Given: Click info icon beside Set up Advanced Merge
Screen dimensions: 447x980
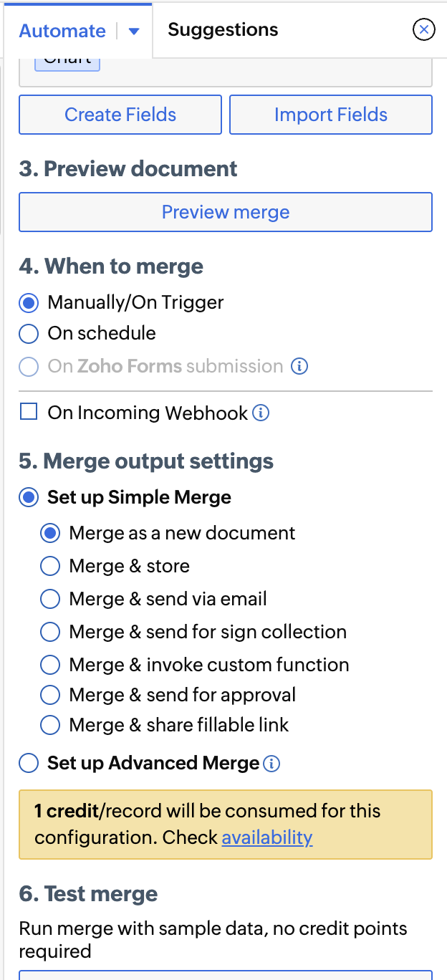Looking at the screenshot, I should point(271,764).
